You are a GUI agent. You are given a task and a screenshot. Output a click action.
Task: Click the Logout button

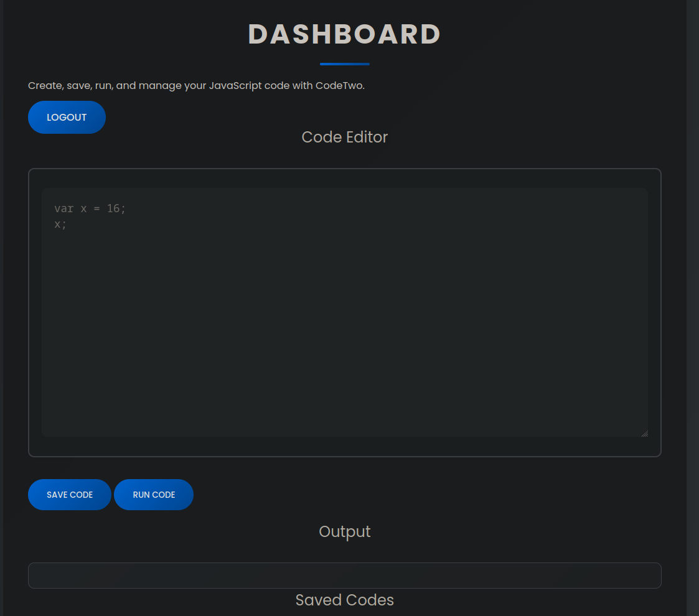(67, 118)
